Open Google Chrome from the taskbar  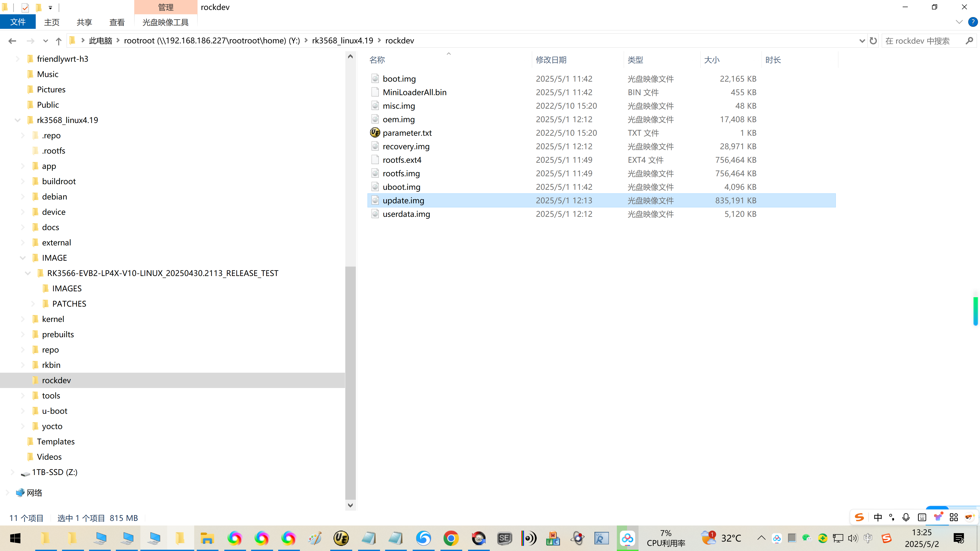(x=451, y=538)
